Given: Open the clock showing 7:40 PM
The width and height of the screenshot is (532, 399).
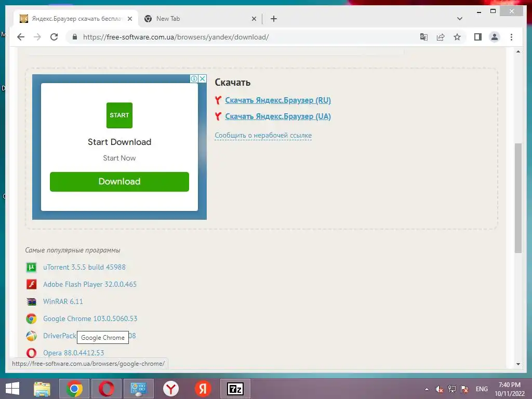Looking at the screenshot, I should point(509,389).
